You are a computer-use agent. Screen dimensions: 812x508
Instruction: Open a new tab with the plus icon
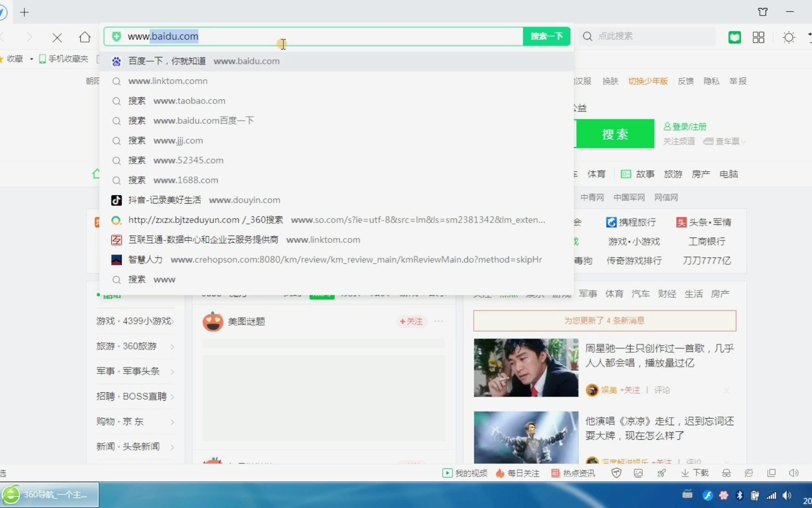point(24,12)
